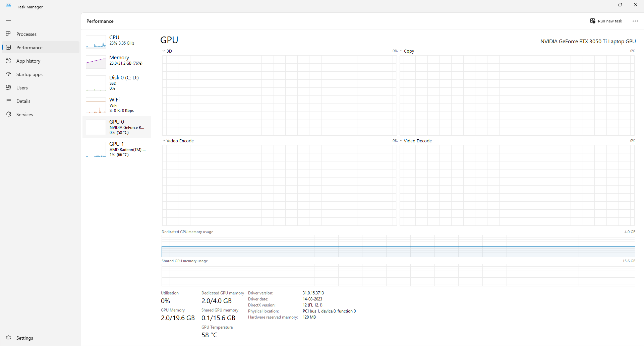Image resolution: width=644 pixels, height=346 pixels.
Task: Select GPU 1 AMD Radeon entry
Action: click(117, 149)
